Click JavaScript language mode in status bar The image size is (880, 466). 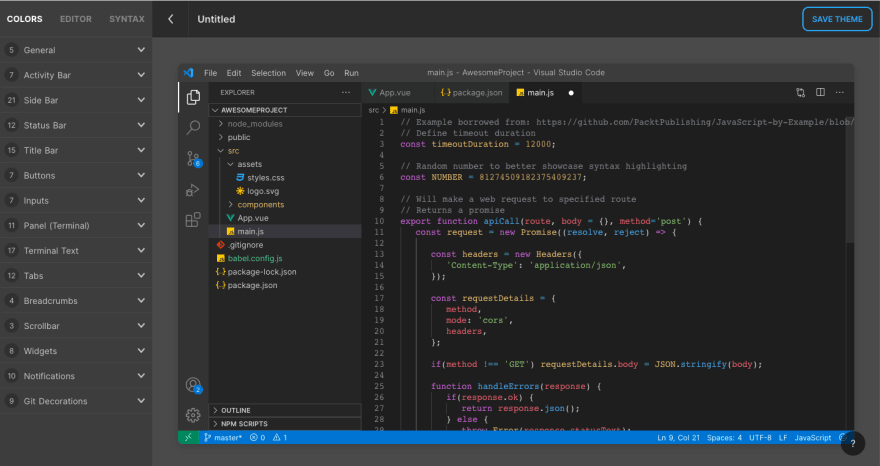(813, 437)
